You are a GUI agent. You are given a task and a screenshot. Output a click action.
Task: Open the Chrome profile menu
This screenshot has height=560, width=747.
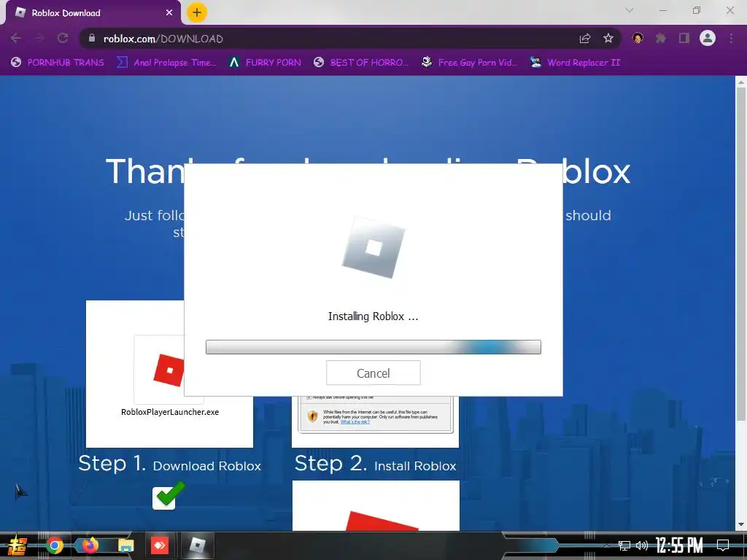708,38
